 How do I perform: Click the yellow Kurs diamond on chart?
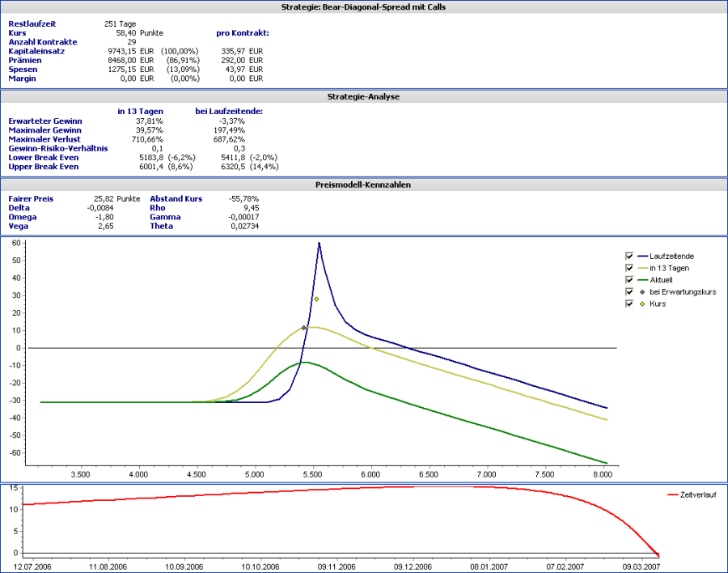pyautogui.click(x=316, y=299)
